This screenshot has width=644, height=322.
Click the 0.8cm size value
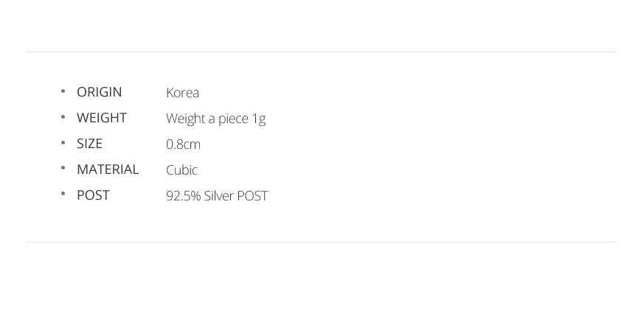coord(183,144)
